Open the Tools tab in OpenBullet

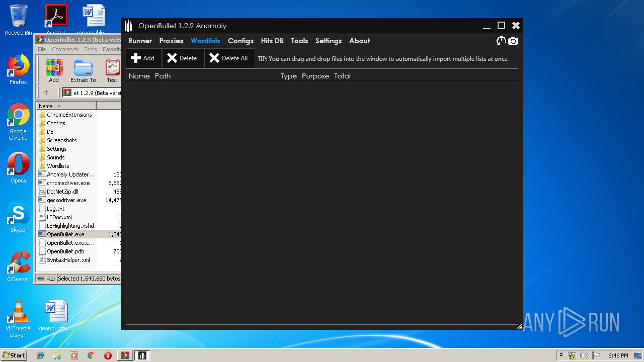[x=299, y=41]
